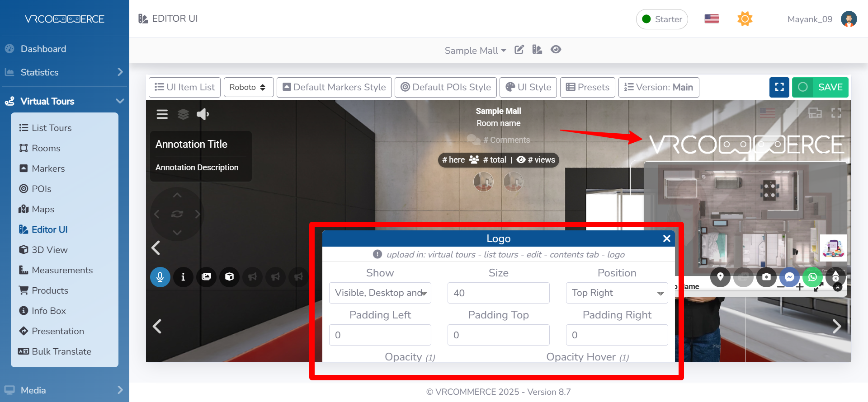Open Rooms in the sidebar menu

click(x=46, y=148)
